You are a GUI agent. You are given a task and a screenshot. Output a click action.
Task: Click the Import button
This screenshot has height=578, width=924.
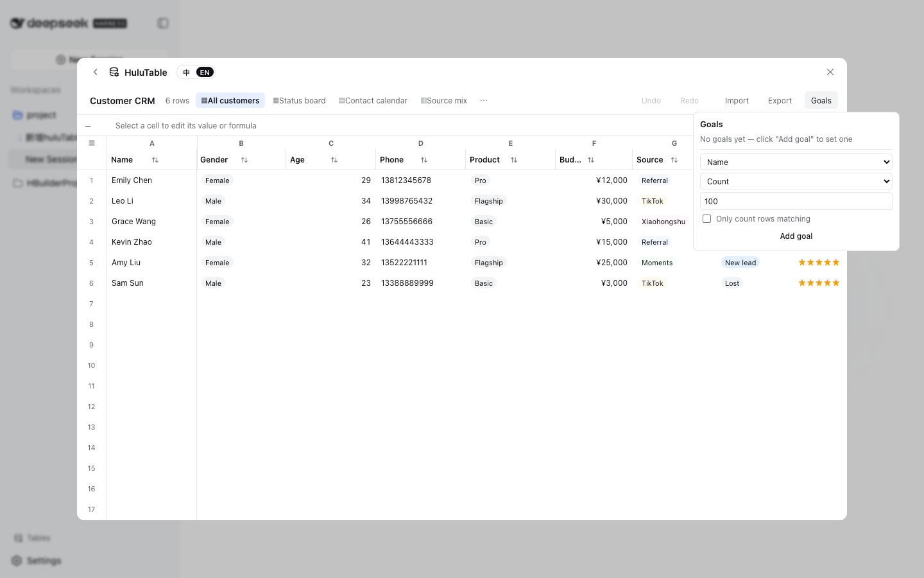point(737,100)
